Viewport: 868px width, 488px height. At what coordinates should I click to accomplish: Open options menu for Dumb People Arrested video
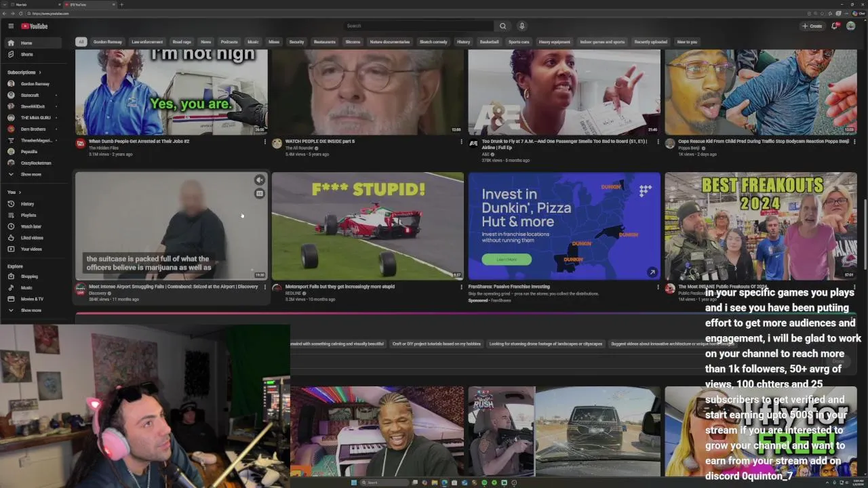264,142
